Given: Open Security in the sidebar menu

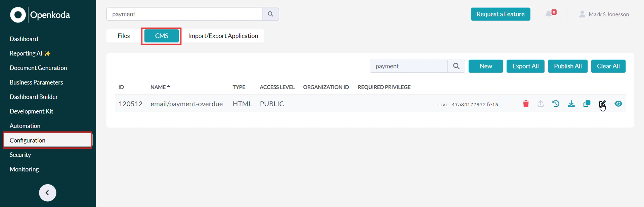Looking at the screenshot, I should [x=20, y=155].
